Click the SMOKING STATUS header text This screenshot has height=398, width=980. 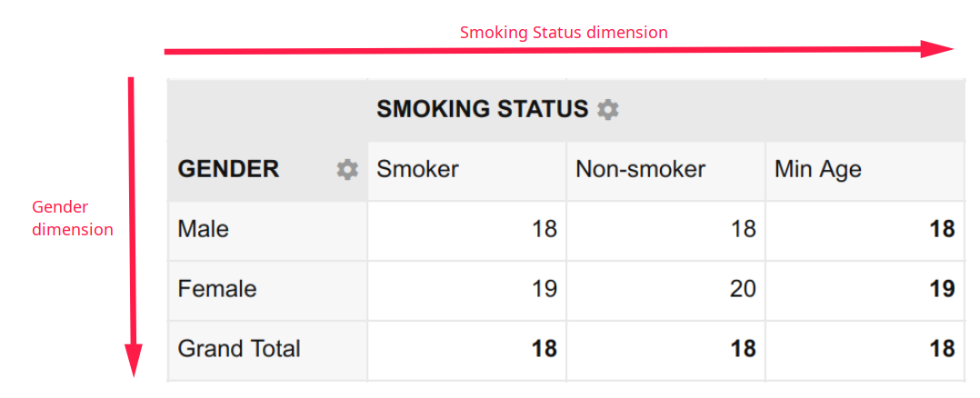(x=482, y=109)
